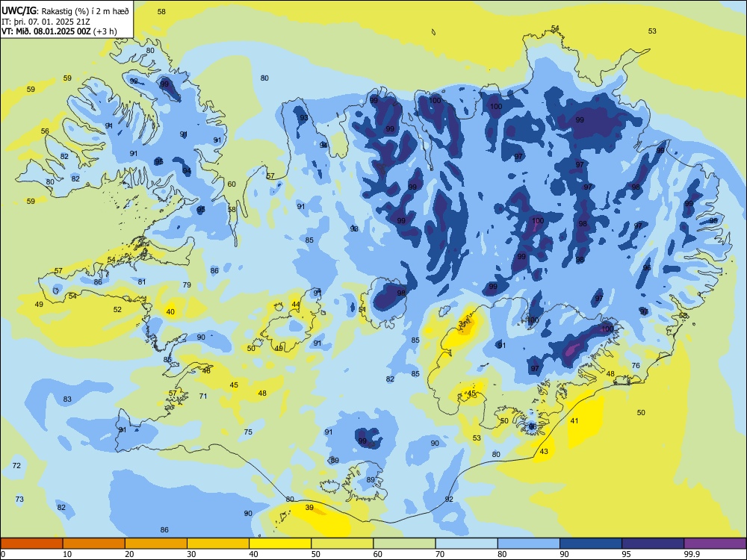
Task: Click the purple legend swatch above 99.9
Action: pos(715,544)
